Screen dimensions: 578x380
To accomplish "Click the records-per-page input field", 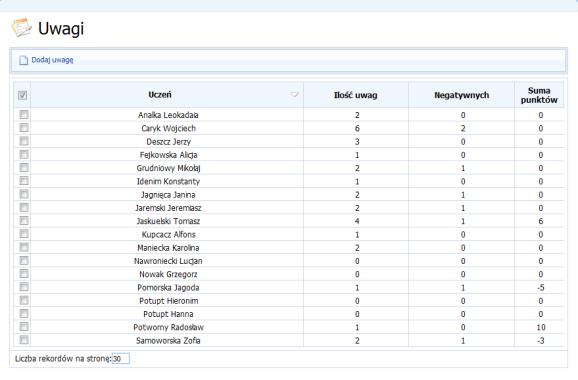I will (121, 359).
